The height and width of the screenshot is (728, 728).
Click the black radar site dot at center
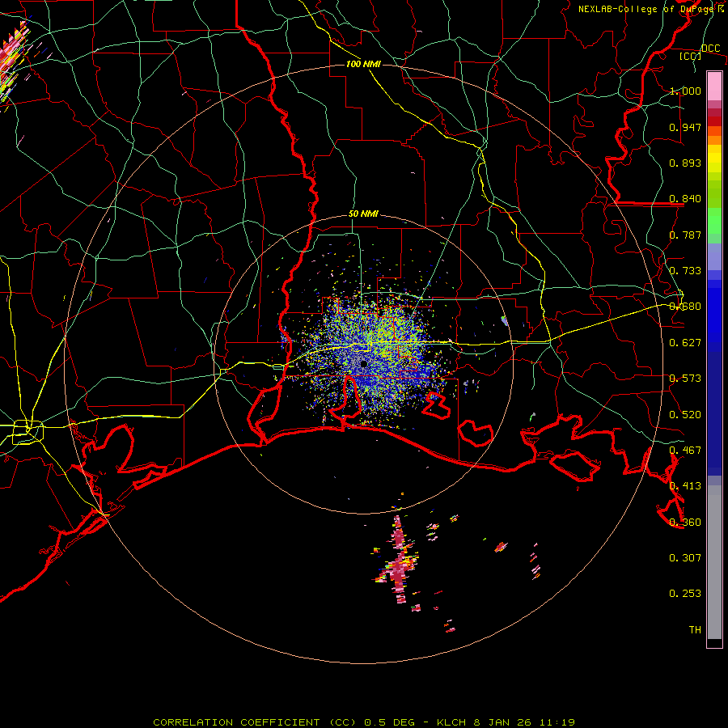[363, 363]
